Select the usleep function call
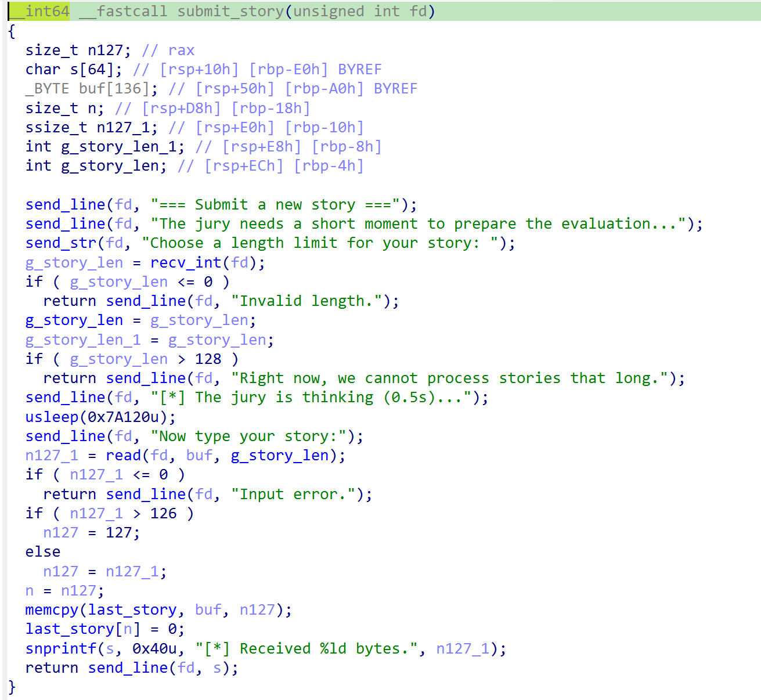761x700 pixels. coord(52,417)
